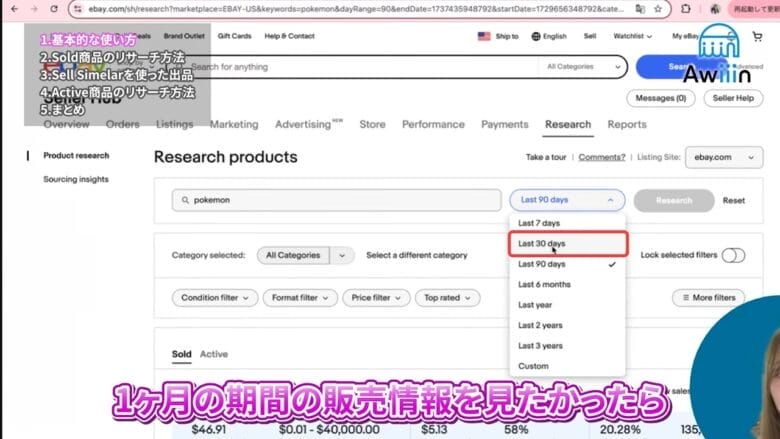Open the Condition filter dropdown
Screen dimensions: 780x439
[x=215, y=298]
